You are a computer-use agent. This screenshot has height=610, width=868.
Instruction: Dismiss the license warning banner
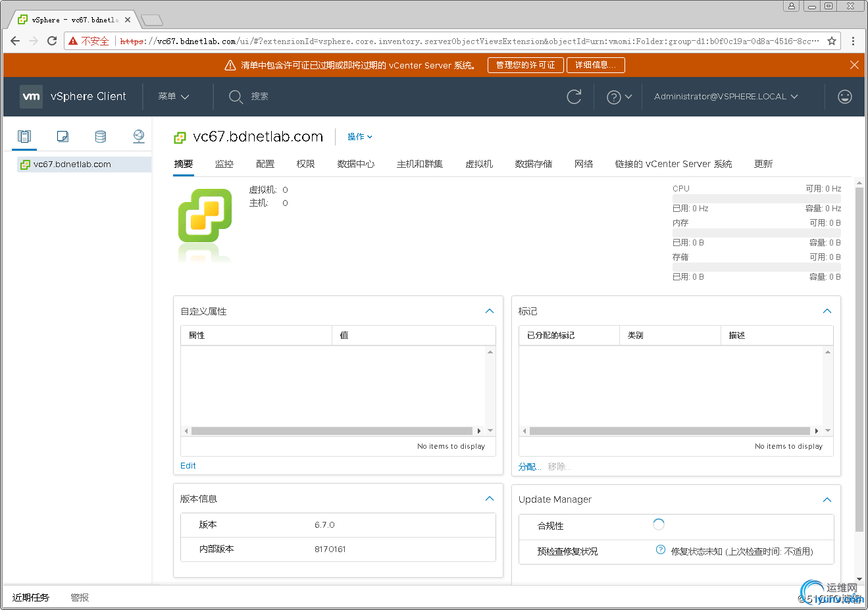click(x=854, y=64)
